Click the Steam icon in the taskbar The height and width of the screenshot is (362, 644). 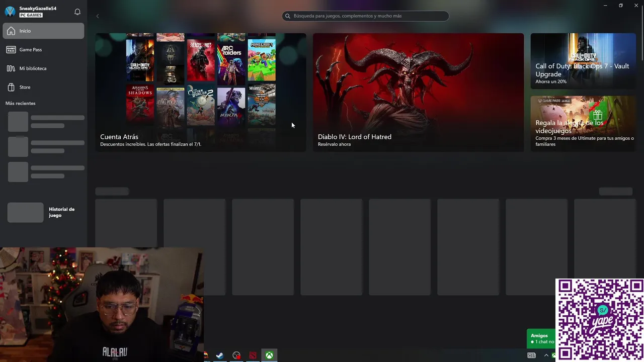pos(220,355)
